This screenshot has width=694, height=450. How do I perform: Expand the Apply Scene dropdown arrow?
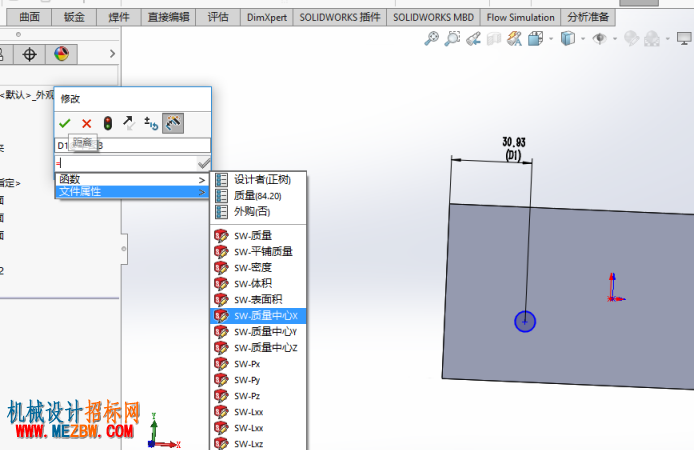pyautogui.click(x=667, y=39)
